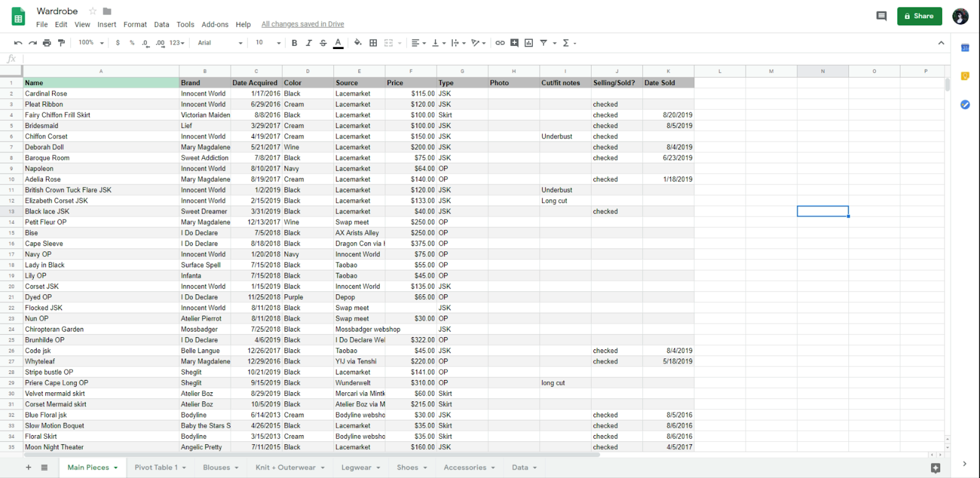Select column N header

click(823, 71)
